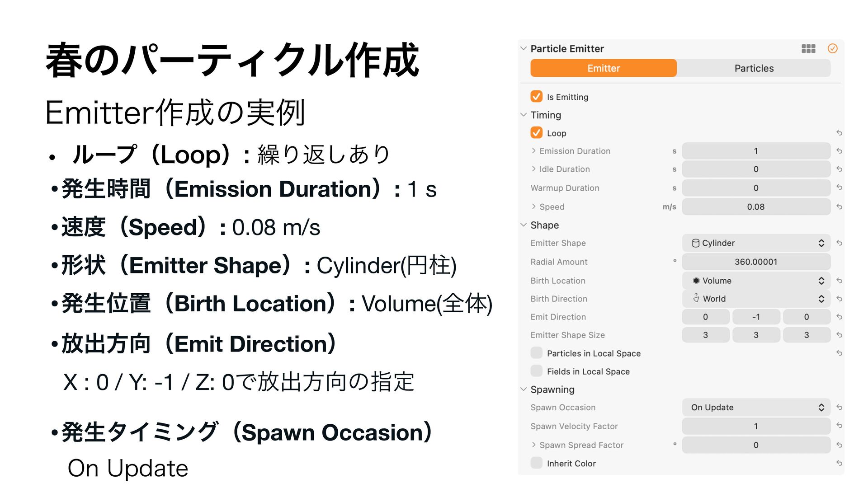Uncheck the Is Emitting checkbox
The width and height of the screenshot is (868, 488).
tap(537, 97)
